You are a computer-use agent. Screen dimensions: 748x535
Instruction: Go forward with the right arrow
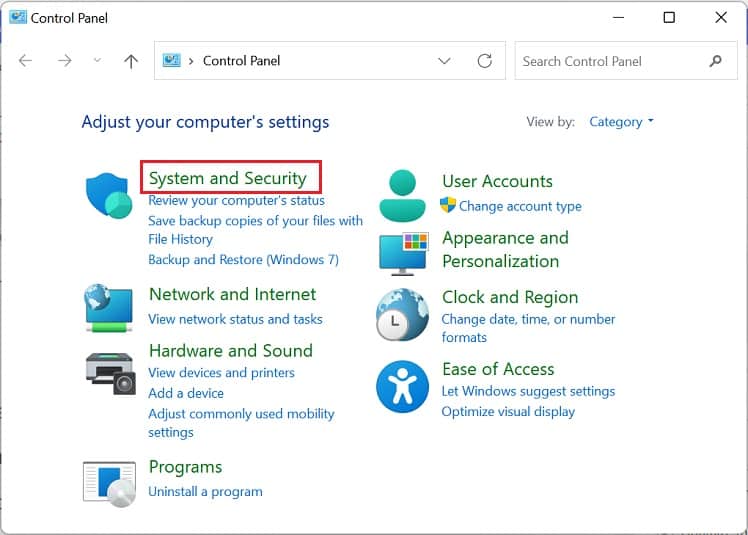point(64,61)
